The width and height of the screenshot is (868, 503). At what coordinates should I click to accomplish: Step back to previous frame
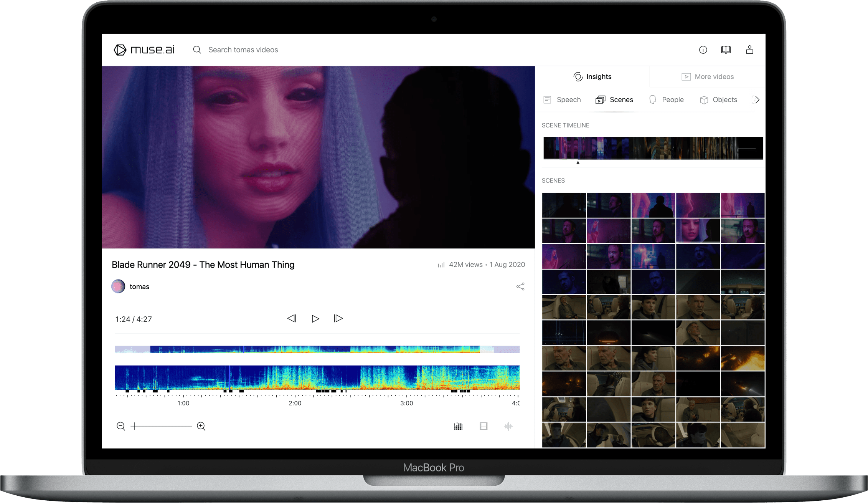pos(292,318)
